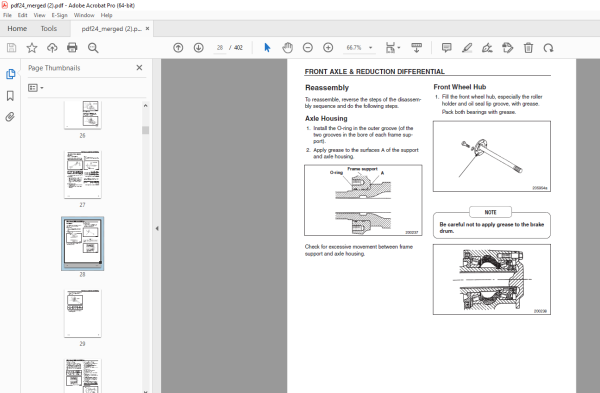Image resolution: width=600 pixels, height=393 pixels.
Task: Open the find text magnifier tool
Action: pos(93,48)
